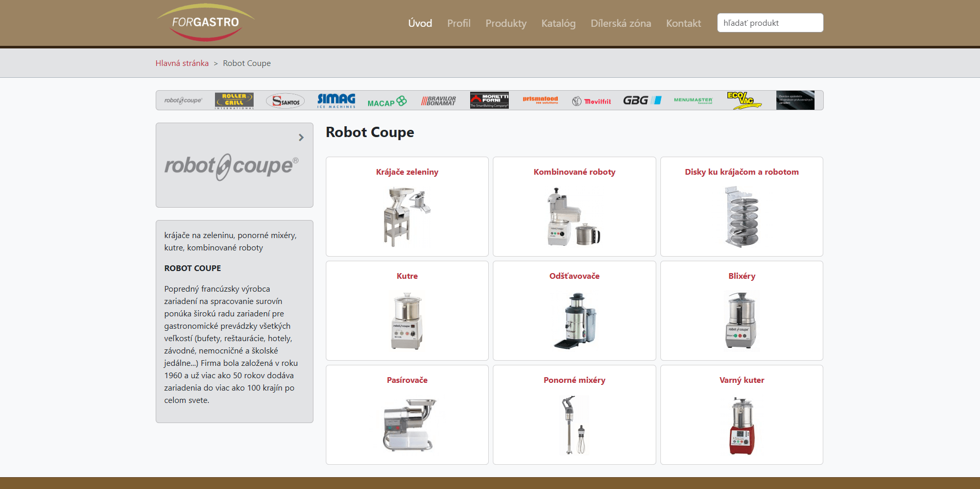Open the Profil menu item
Screen dimensions: 980x489
click(x=459, y=23)
